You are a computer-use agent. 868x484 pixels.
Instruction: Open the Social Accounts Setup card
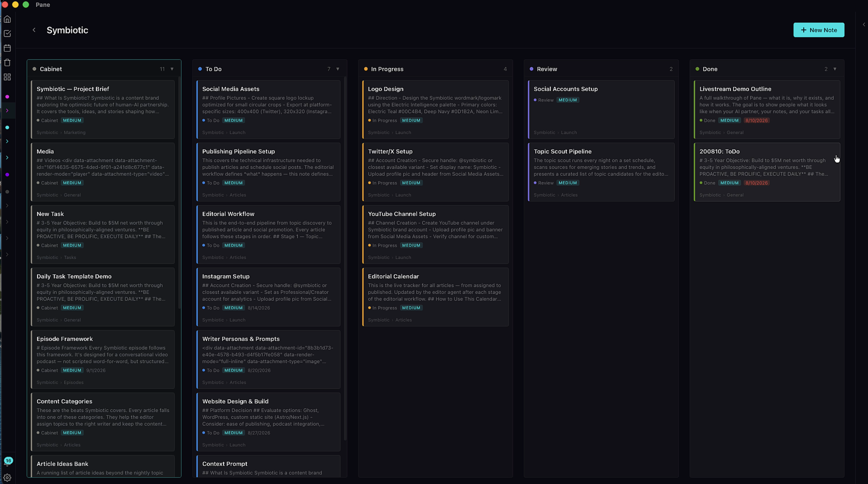601,110
